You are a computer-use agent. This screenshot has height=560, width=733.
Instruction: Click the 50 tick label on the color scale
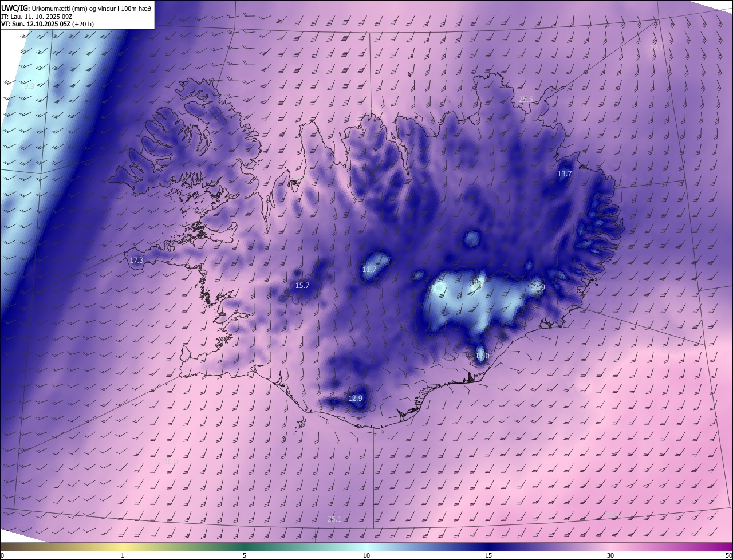tap(728, 555)
